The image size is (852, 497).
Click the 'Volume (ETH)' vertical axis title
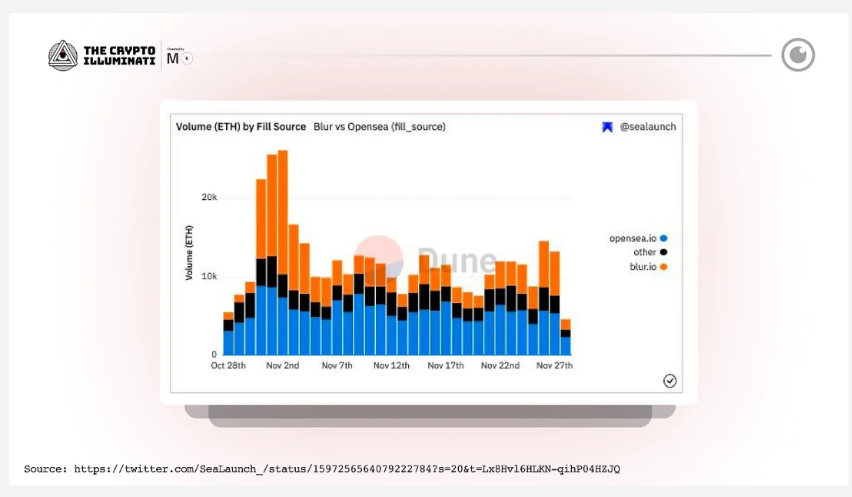(189, 253)
